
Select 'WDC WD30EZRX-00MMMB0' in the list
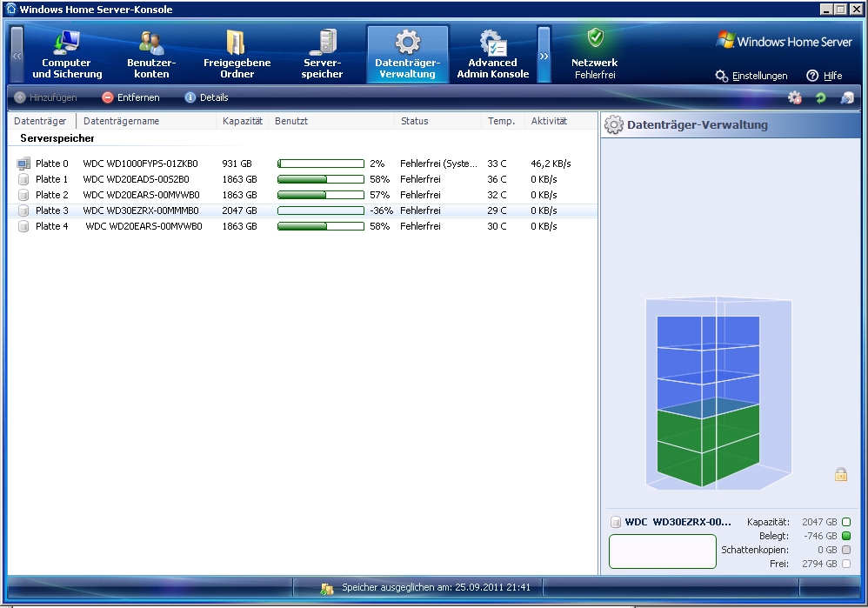141,210
